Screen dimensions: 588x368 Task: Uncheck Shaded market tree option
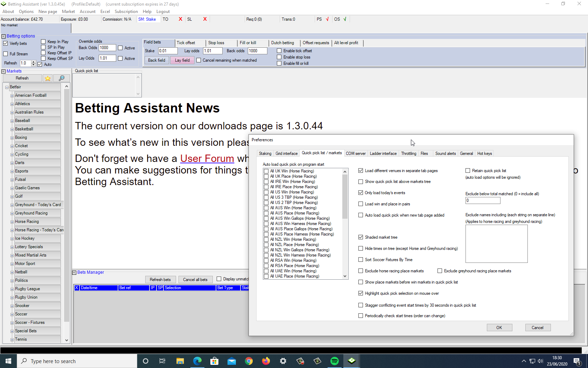360,237
